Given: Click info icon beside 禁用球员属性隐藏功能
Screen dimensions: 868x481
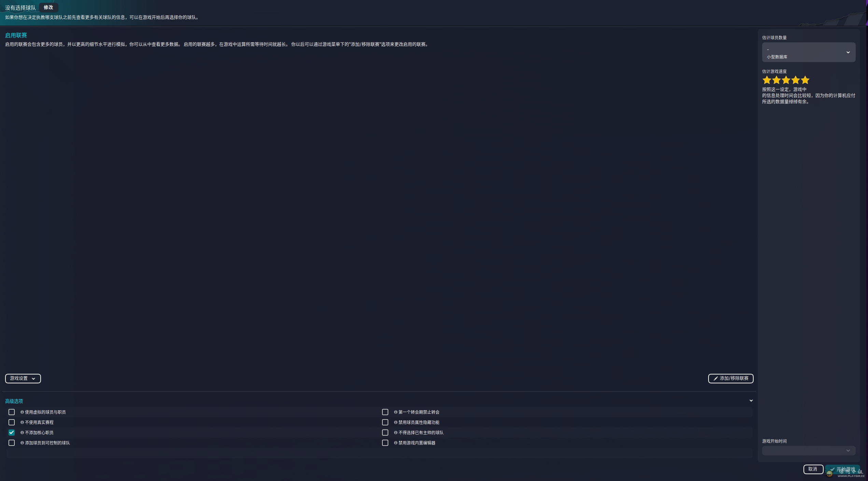Looking at the screenshot, I should pyautogui.click(x=396, y=422).
